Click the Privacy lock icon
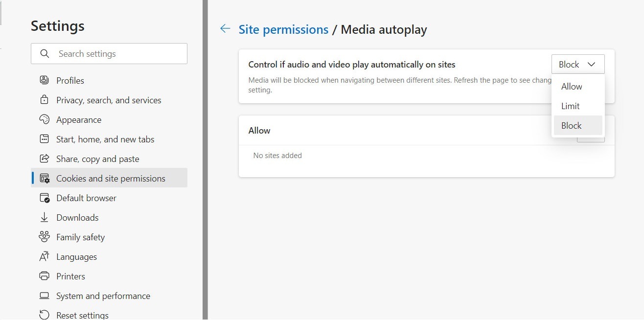 tap(45, 100)
